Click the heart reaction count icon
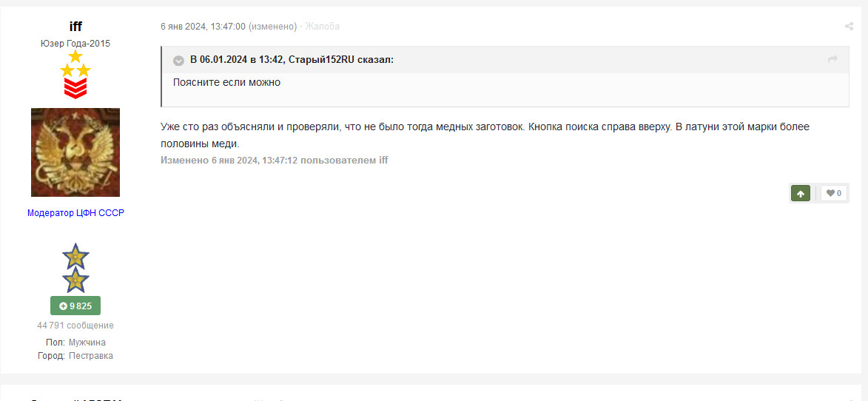868x401 pixels. [x=834, y=193]
